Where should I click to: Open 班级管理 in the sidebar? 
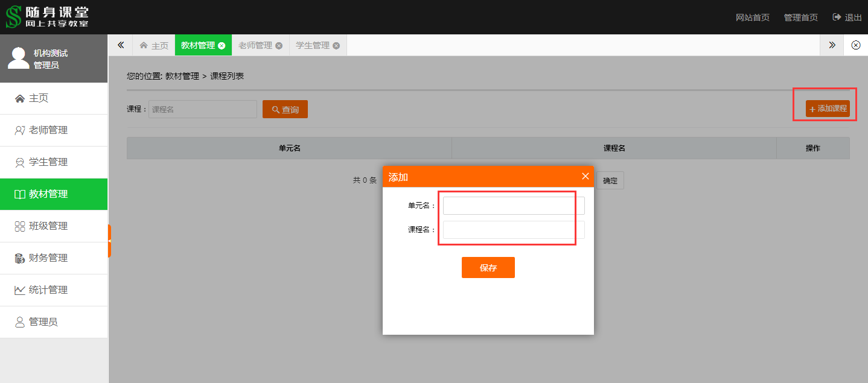[48, 226]
